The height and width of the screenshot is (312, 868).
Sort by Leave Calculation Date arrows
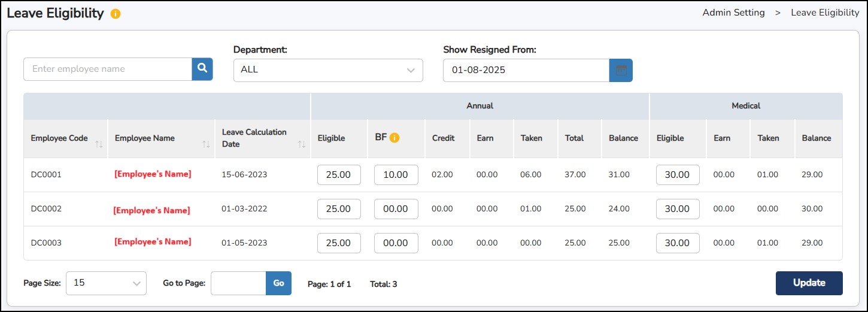point(302,144)
